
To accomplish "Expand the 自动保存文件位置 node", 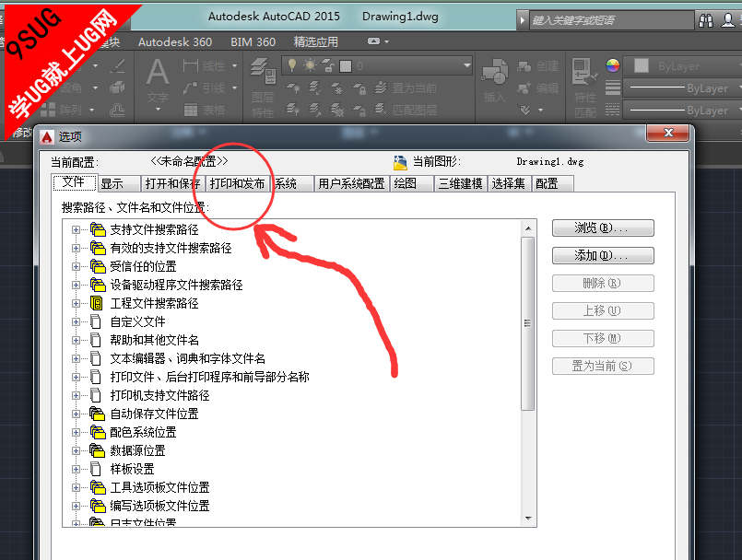I will click(x=76, y=414).
